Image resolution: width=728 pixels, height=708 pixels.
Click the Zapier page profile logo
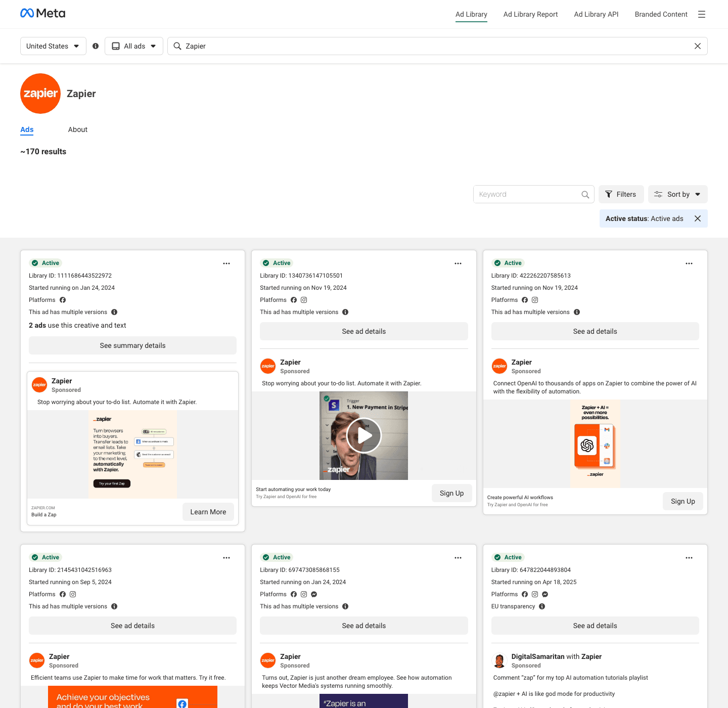[40, 94]
